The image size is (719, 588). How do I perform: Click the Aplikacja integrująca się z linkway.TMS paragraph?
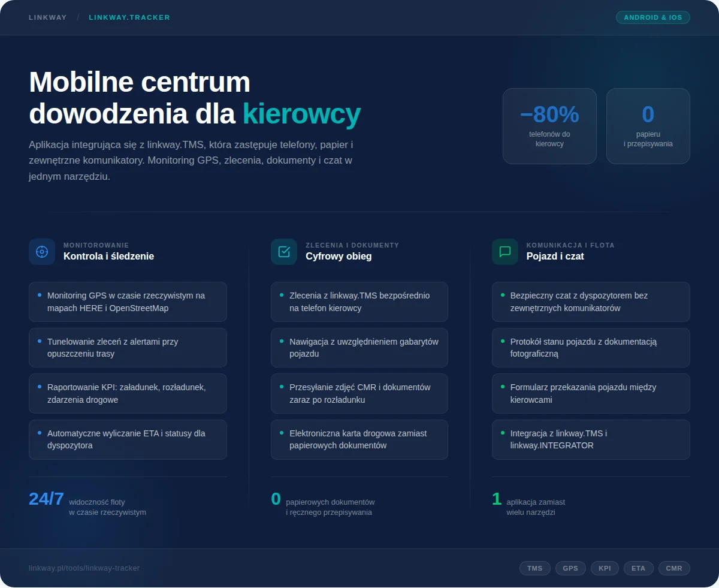pyautogui.click(x=191, y=161)
